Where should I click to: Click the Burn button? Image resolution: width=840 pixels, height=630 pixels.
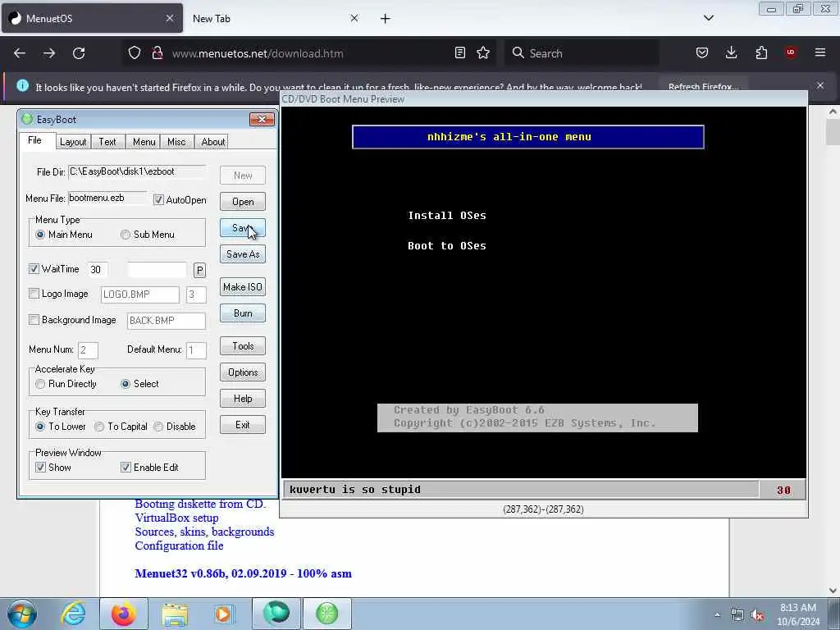pos(243,313)
